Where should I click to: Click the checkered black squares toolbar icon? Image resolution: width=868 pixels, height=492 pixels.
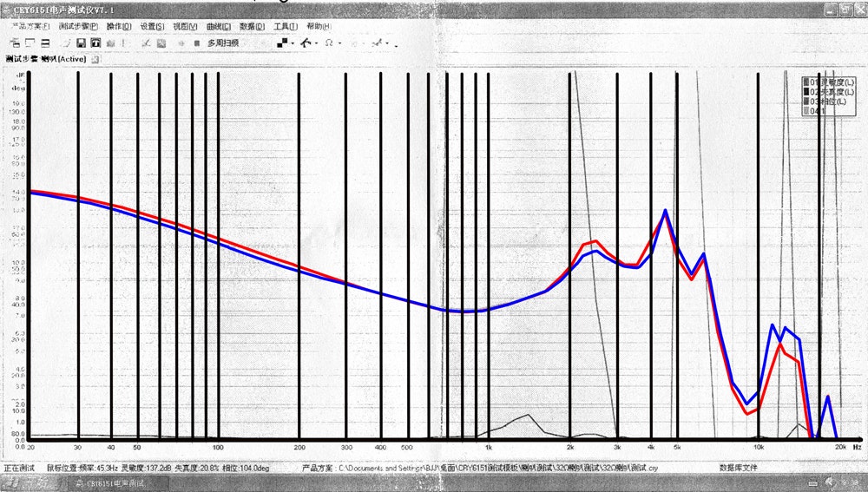282,43
